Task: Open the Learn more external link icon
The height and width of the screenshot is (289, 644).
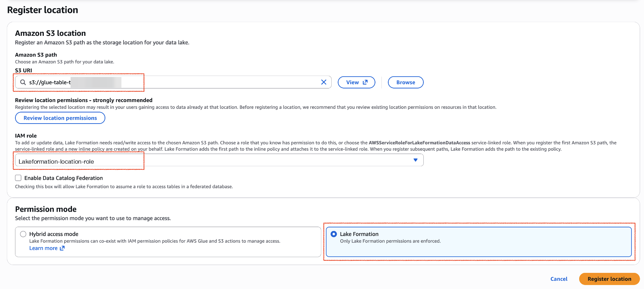Action: coord(62,248)
